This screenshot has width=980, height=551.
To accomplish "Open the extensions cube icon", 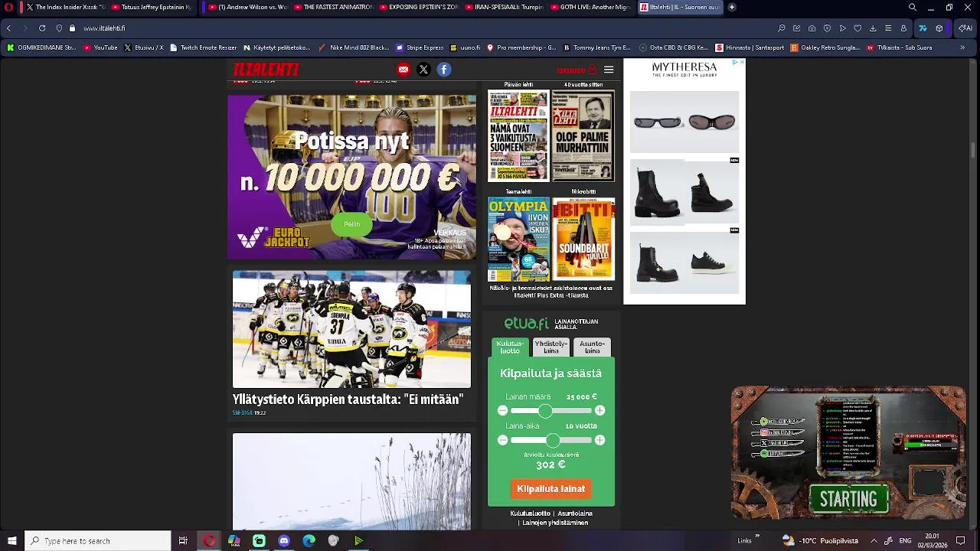I will point(939,28).
